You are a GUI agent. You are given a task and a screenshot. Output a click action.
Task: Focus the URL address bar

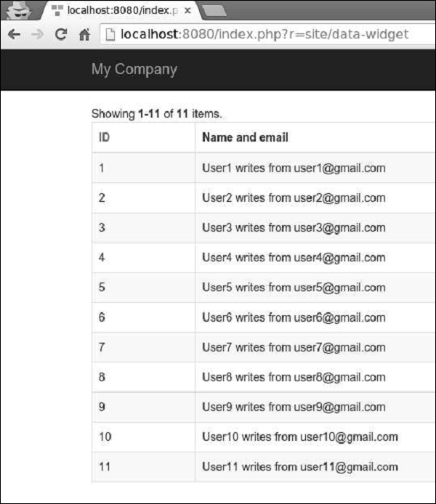pyautogui.click(x=268, y=34)
